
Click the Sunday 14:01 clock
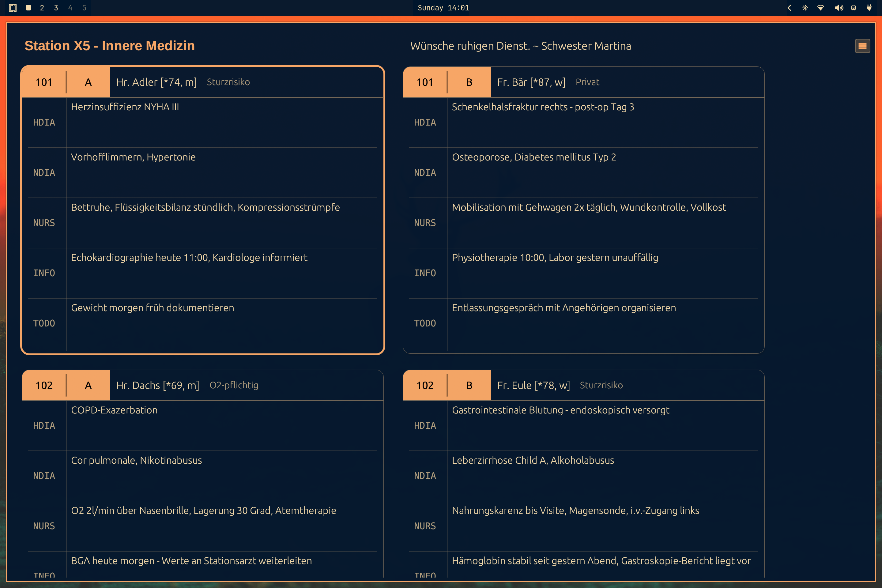[443, 8]
